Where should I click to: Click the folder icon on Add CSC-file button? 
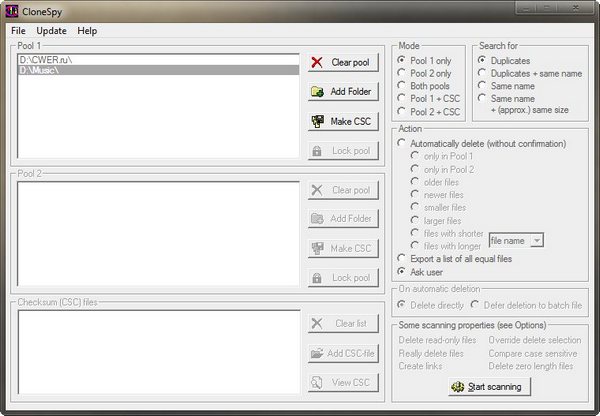coord(317,353)
